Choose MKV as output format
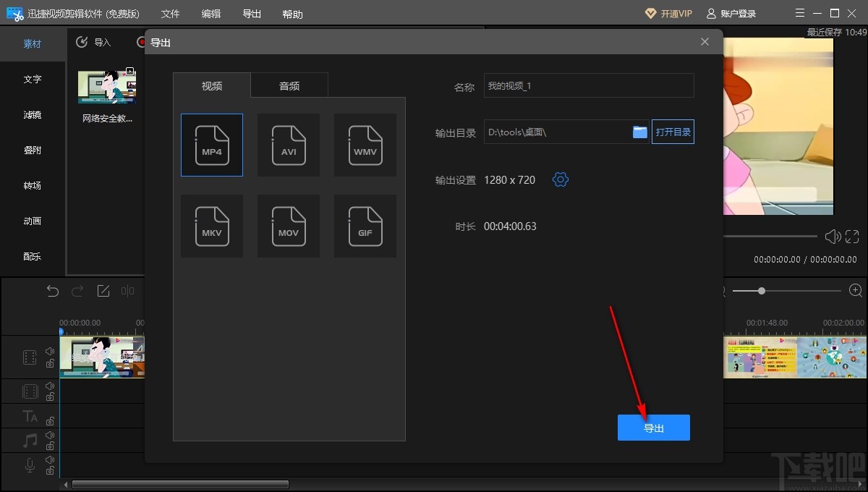This screenshot has height=492, width=868. click(x=212, y=226)
